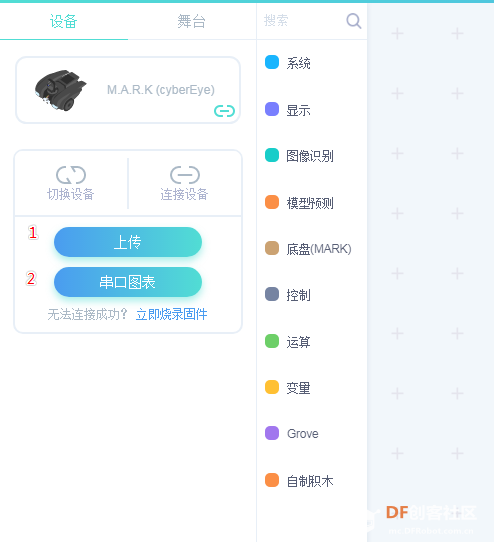Screen dimensions: 494x542
Task: Switch to the 舞台 tab
Action: (x=192, y=21)
